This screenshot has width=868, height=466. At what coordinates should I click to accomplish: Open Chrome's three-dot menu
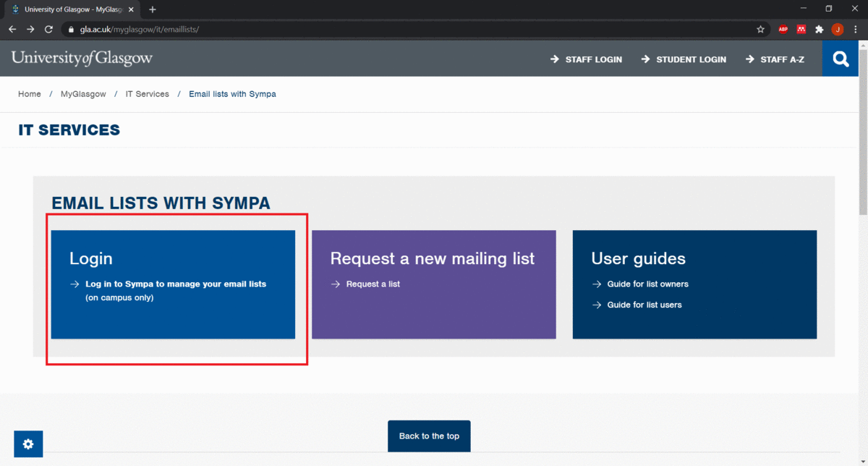coord(855,30)
